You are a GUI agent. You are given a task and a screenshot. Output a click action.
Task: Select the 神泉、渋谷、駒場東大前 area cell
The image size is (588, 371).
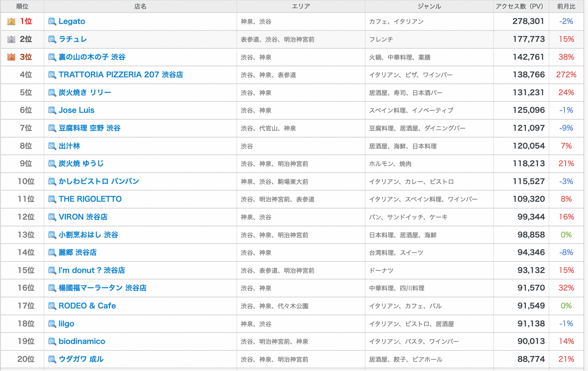pyautogui.click(x=301, y=181)
